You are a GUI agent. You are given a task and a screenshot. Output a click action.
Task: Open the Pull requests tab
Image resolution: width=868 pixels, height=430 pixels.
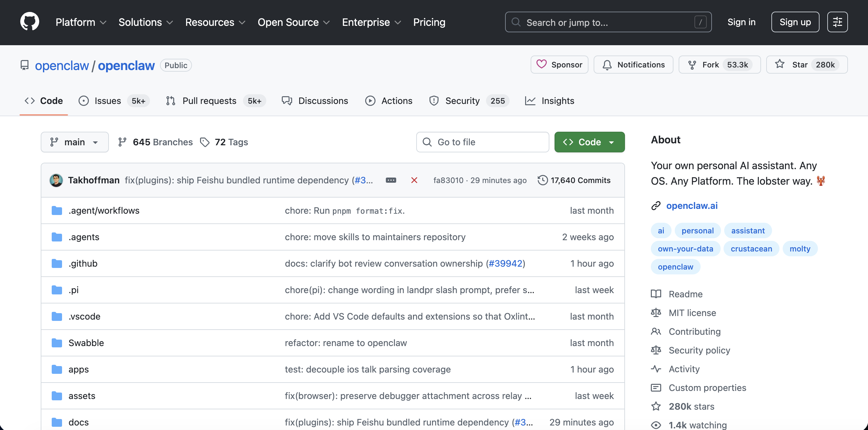coord(209,101)
